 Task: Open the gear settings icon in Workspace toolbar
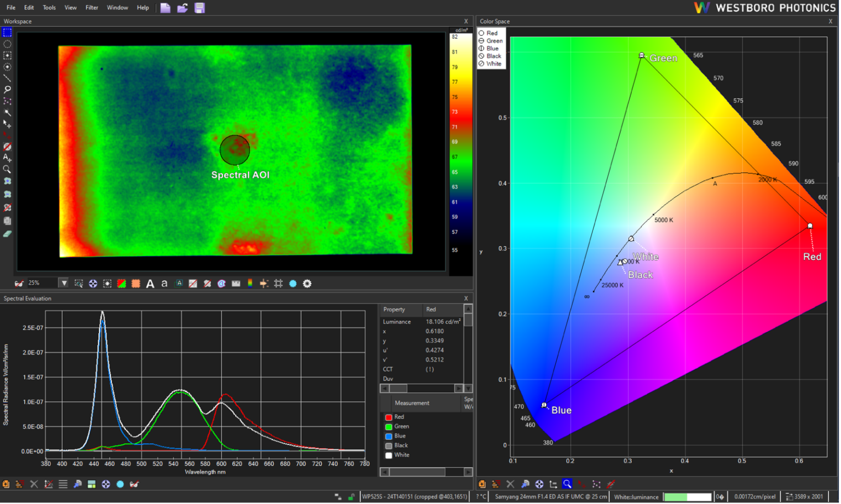[x=307, y=284]
